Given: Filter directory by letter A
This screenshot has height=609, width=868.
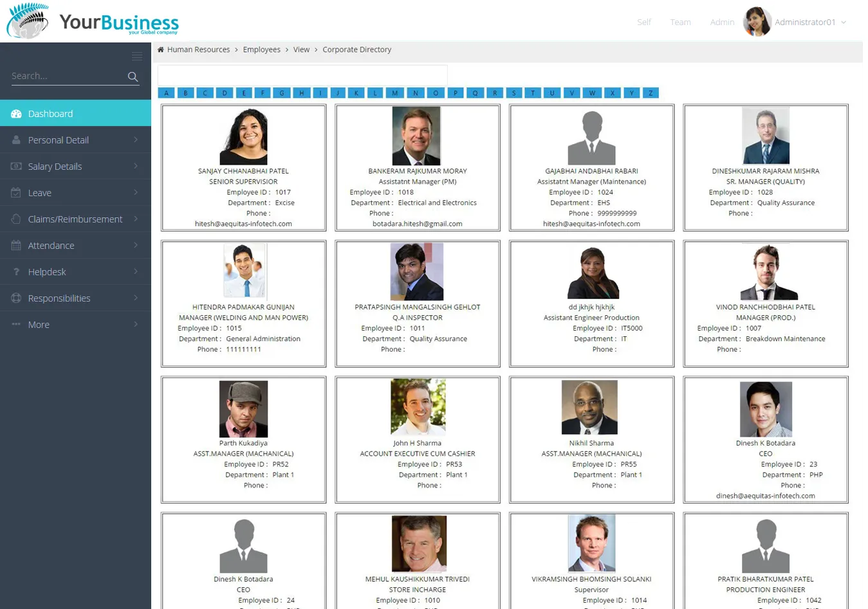Looking at the screenshot, I should pyautogui.click(x=167, y=93).
